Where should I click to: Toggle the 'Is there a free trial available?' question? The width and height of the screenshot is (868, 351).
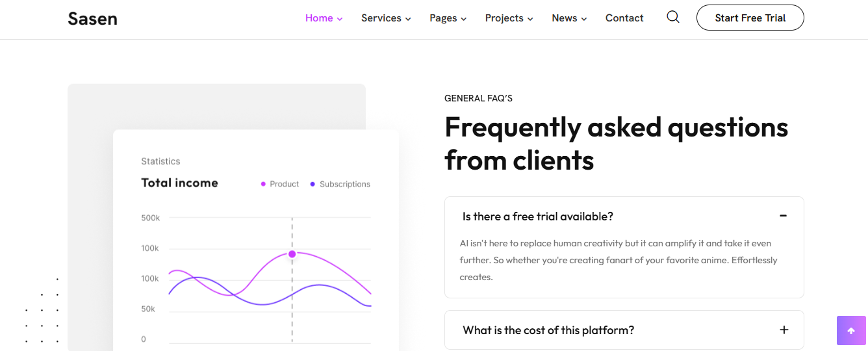click(624, 216)
